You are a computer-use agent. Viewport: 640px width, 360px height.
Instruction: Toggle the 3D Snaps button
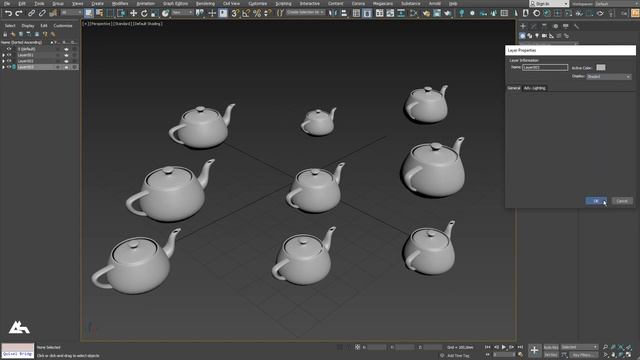pyautogui.click(x=235, y=13)
